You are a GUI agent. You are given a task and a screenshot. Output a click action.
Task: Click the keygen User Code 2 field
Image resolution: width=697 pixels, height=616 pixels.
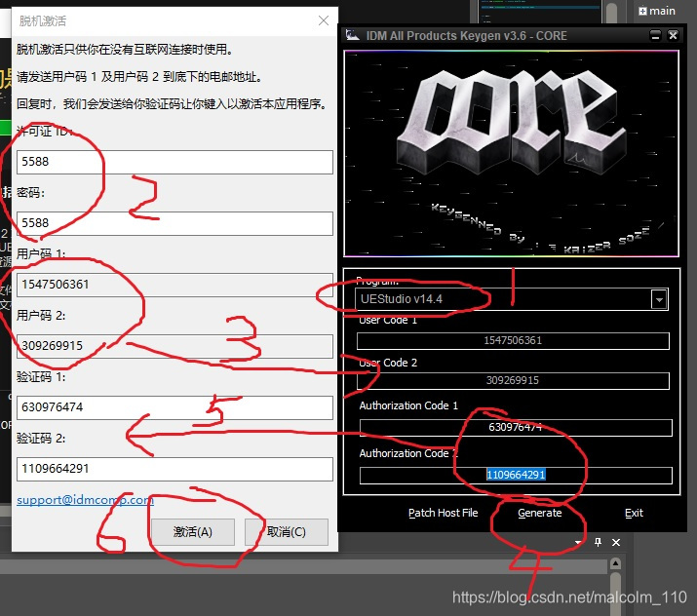coord(513,381)
